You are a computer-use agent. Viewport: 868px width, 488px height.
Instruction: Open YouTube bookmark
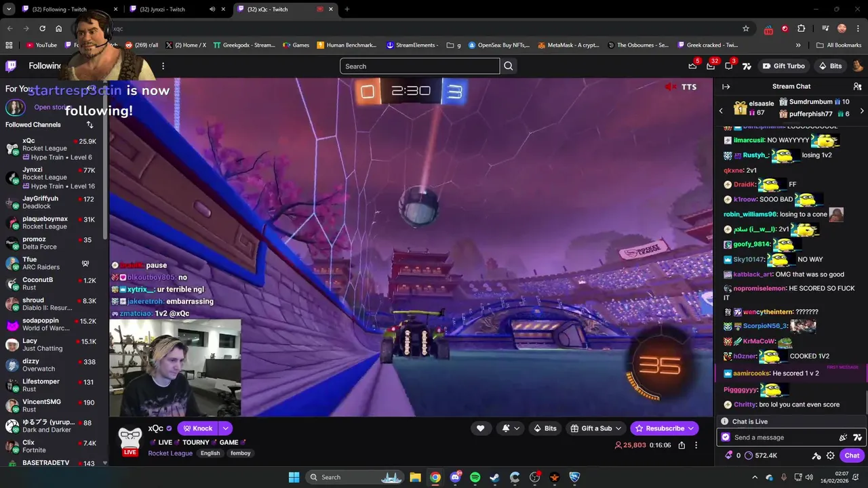pos(41,45)
